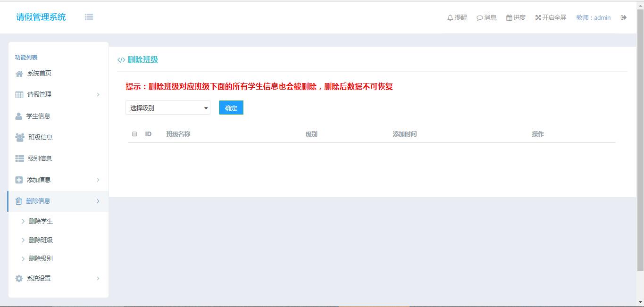Click the 开启全屏 fullscreen link

pos(551,17)
